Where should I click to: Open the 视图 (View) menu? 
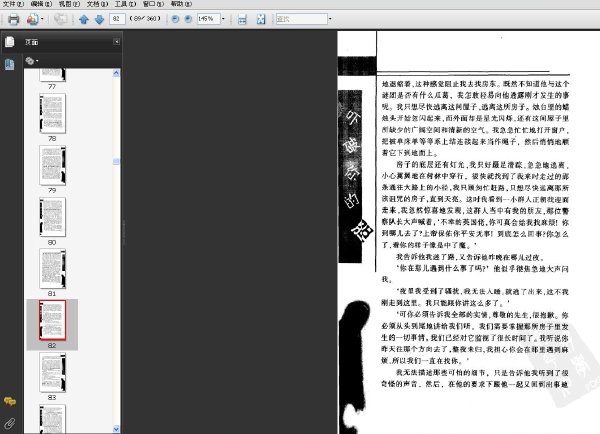pos(69,4)
